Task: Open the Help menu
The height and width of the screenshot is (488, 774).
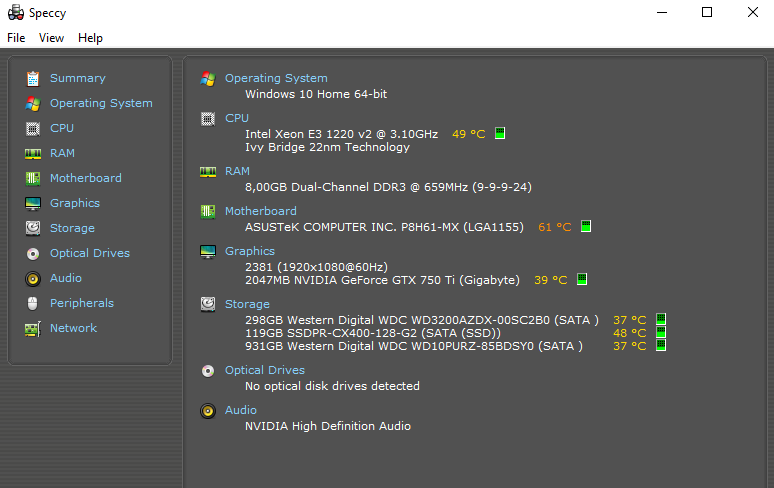Action: (90, 38)
